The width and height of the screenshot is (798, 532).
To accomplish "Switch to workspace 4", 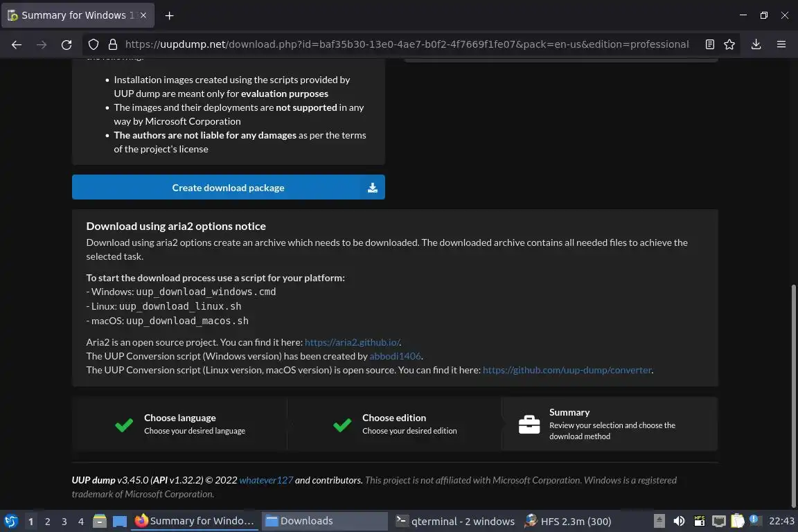I will 81,522.
